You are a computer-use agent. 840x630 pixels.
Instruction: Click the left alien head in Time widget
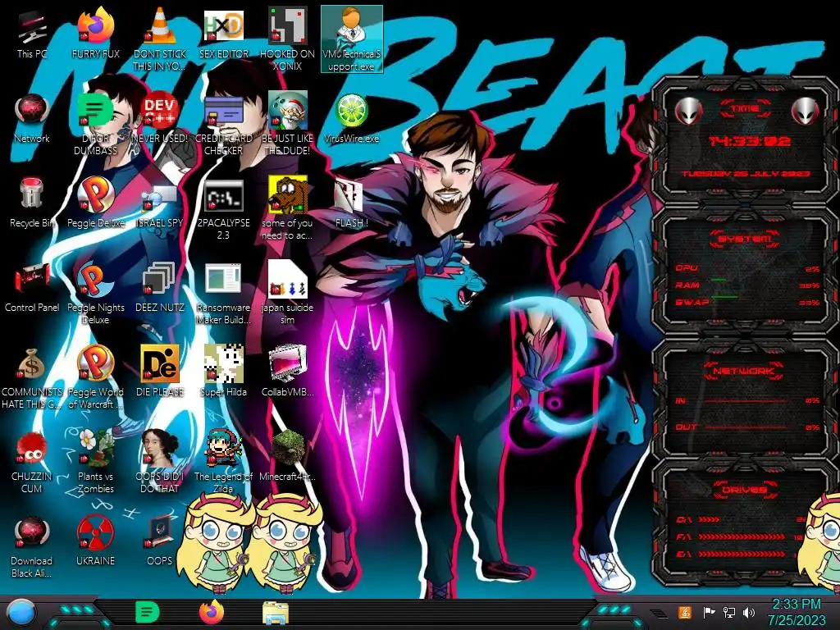(x=689, y=111)
